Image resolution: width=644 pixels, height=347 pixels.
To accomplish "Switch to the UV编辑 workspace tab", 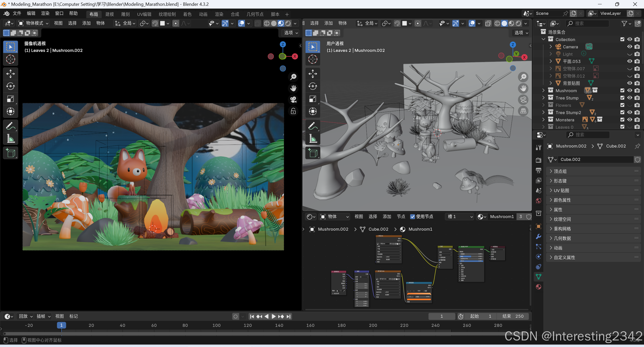I will point(144,14).
